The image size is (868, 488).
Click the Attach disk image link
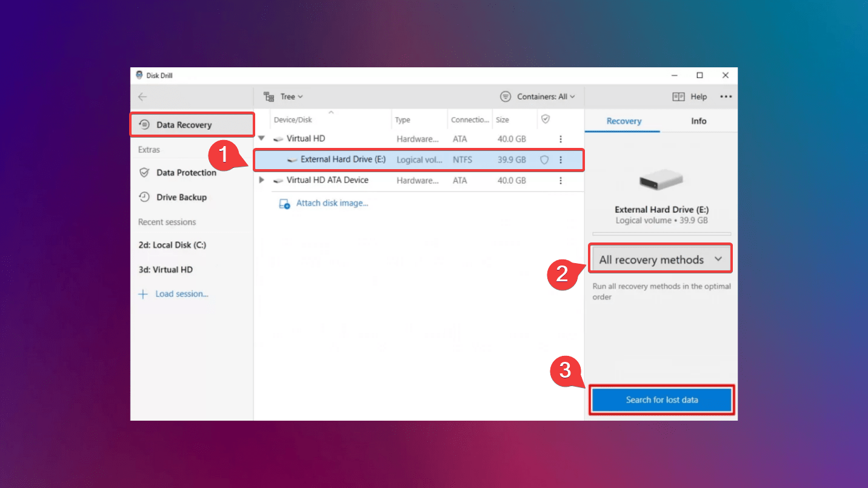click(332, 203)
